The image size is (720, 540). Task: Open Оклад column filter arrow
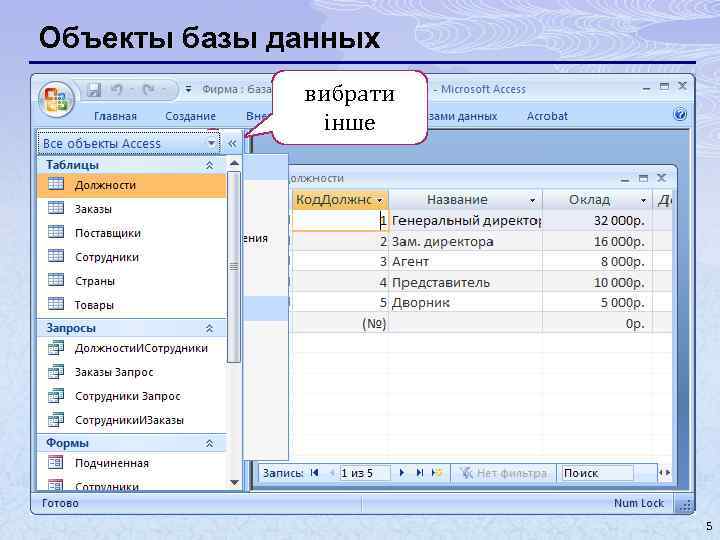(x=643, y=200)
